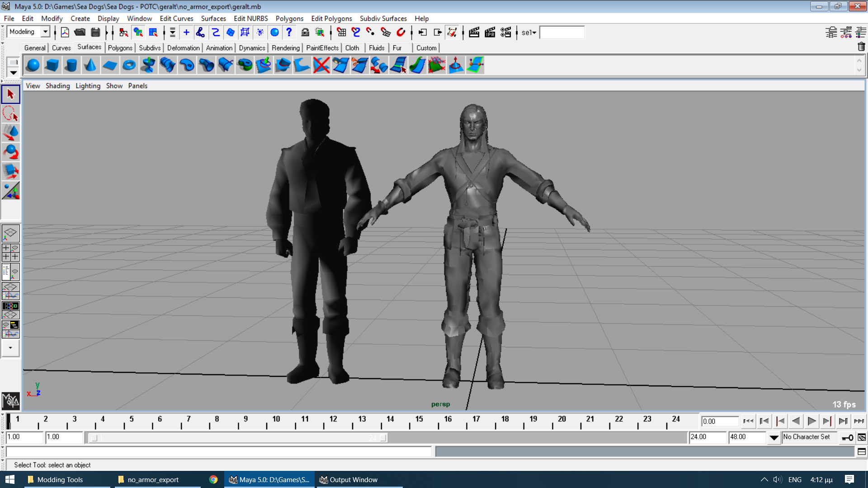The image size is (868, 488).
Task: Toggle the auto keyframe key button
Action: pos(847,437)
